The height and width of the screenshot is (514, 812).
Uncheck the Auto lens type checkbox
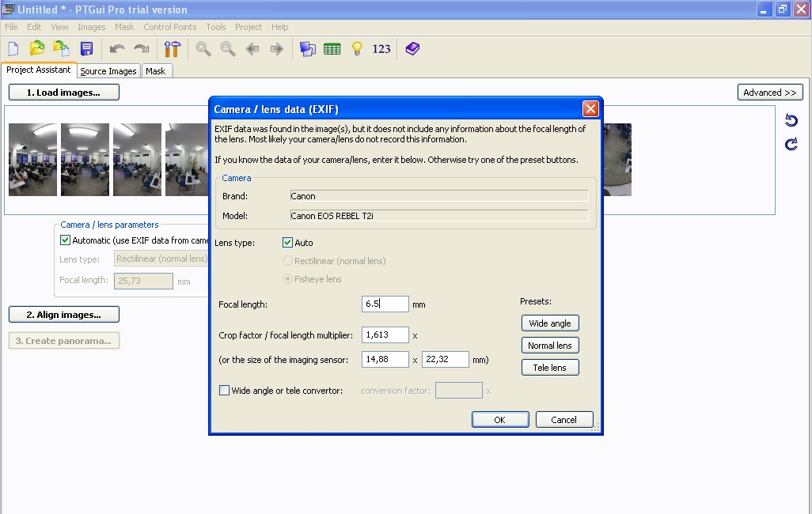pos(288,243)
